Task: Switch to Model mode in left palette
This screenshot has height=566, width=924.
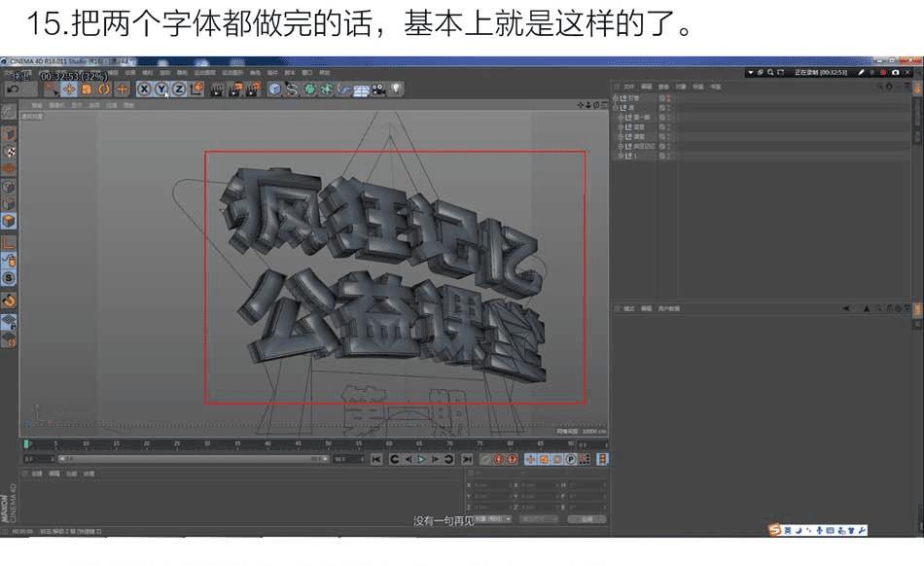Action: (9, 133)
